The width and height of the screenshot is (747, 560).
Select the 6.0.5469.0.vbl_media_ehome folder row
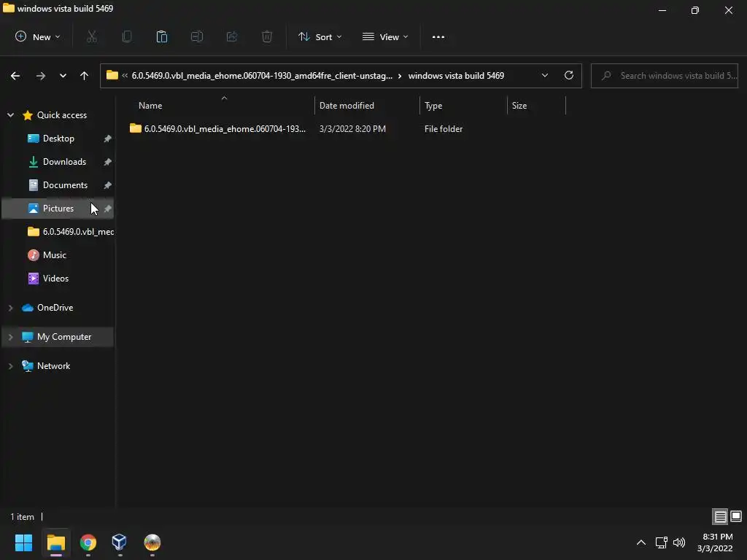(347, 129)
